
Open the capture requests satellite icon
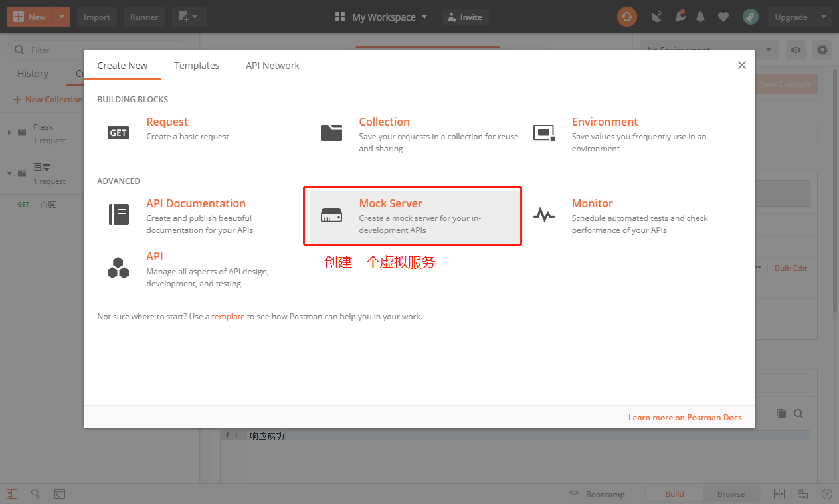pos(657,16)
